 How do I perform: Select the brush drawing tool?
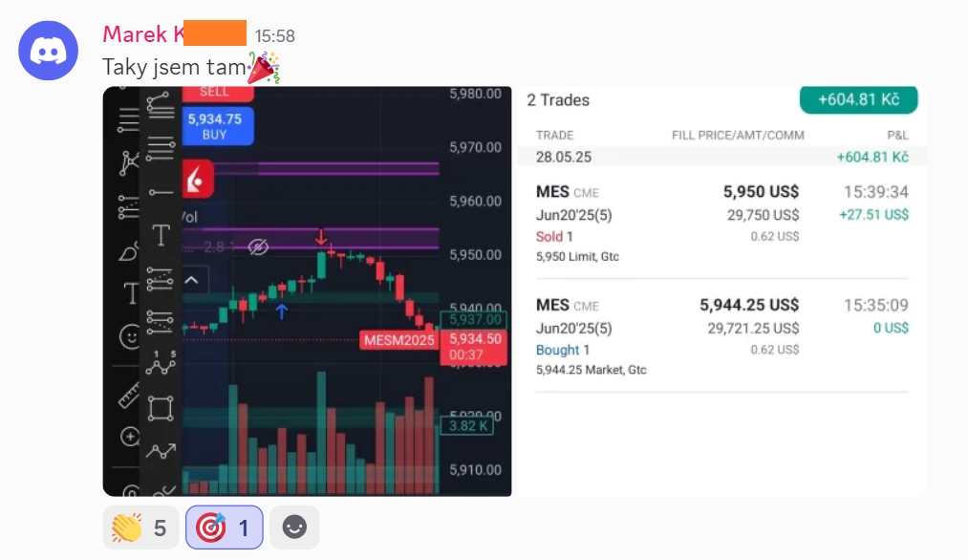coord(128,252)
